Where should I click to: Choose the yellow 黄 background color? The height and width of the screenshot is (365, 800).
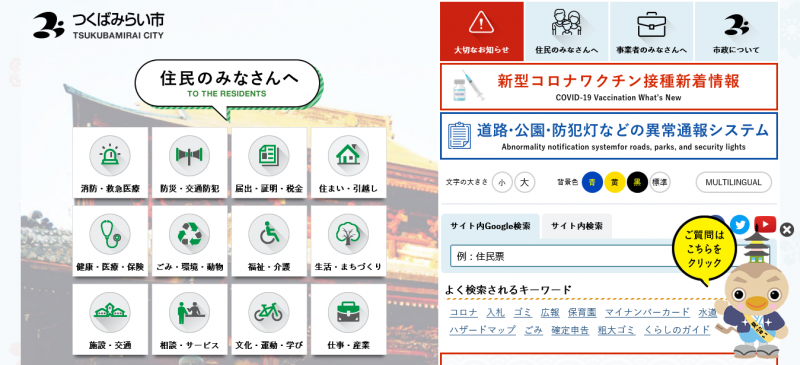point(615,182)
